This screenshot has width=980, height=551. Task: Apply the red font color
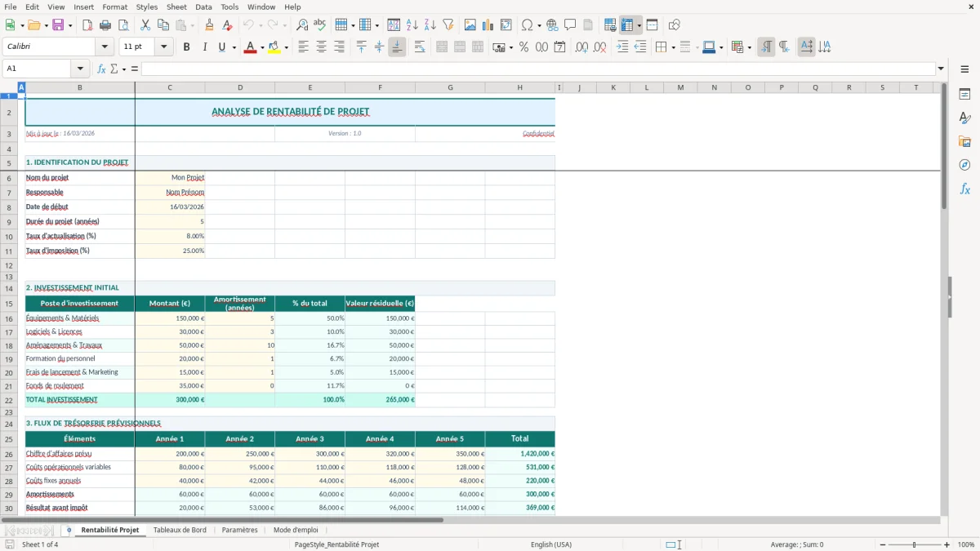250,47
